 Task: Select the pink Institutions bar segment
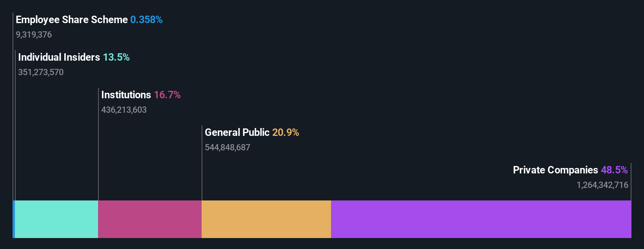[x=149, y=219]
